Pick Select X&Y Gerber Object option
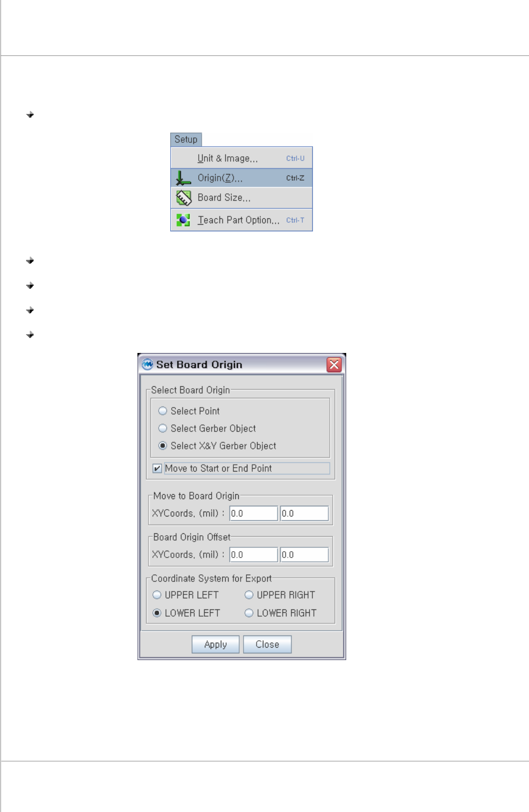The image size is (529, 812). 163,446
